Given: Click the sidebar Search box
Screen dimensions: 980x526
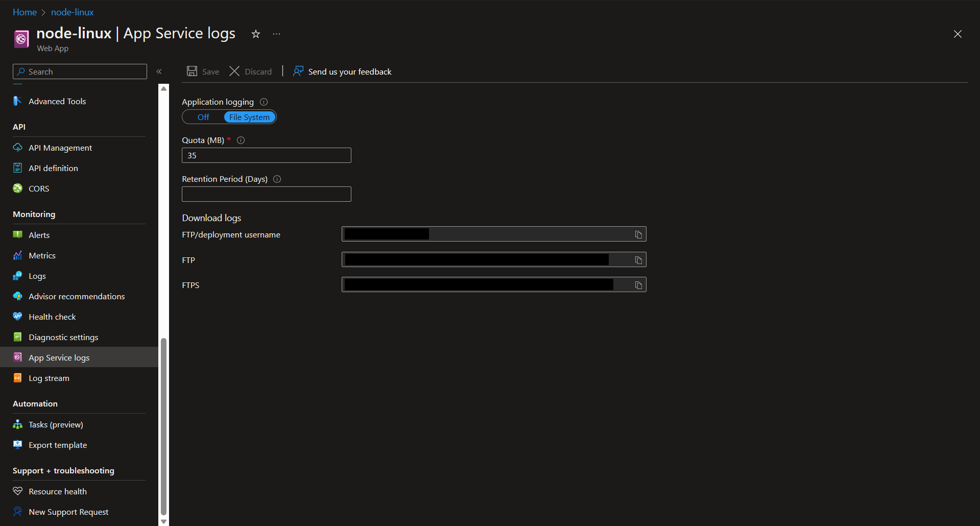Looking at the screenshot, I should [80, 71].
